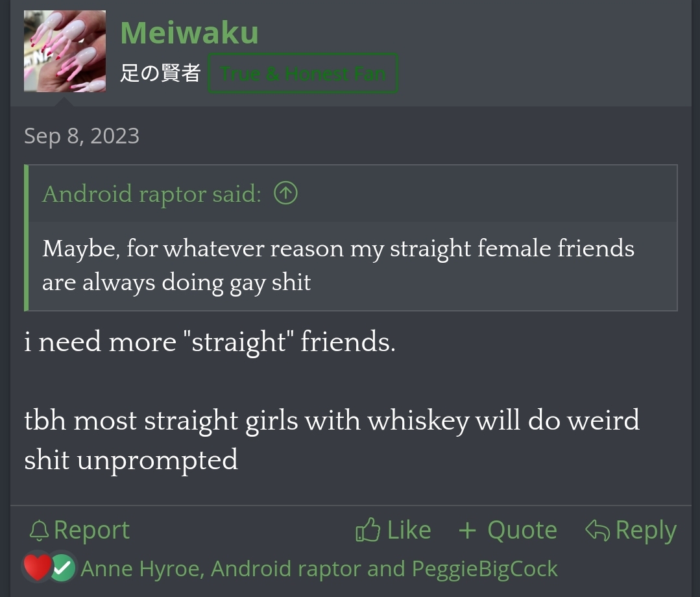Click the up-arrow icon in the quote header
700x597 pixels.
point(285,193)
